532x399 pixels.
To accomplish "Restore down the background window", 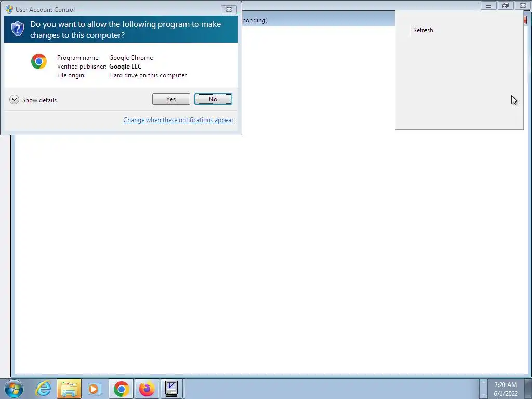I will (x=506, y=6).
